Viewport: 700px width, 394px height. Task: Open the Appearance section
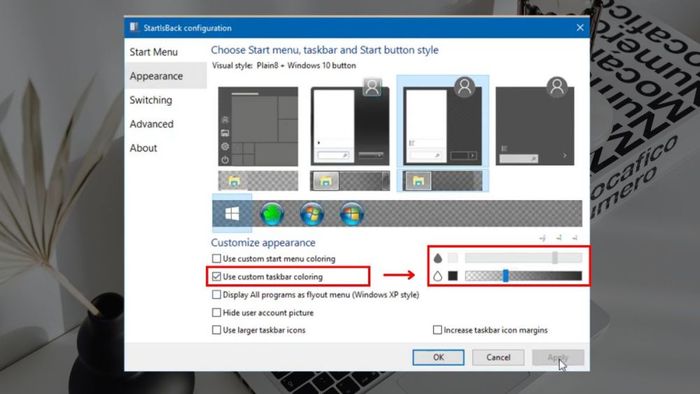pyautogui.click(x=166, y=76)
